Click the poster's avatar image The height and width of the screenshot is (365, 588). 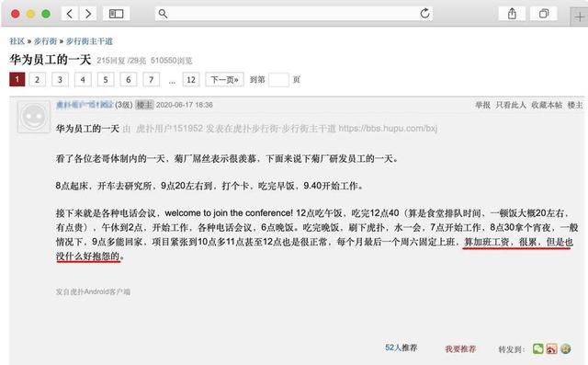34,117
